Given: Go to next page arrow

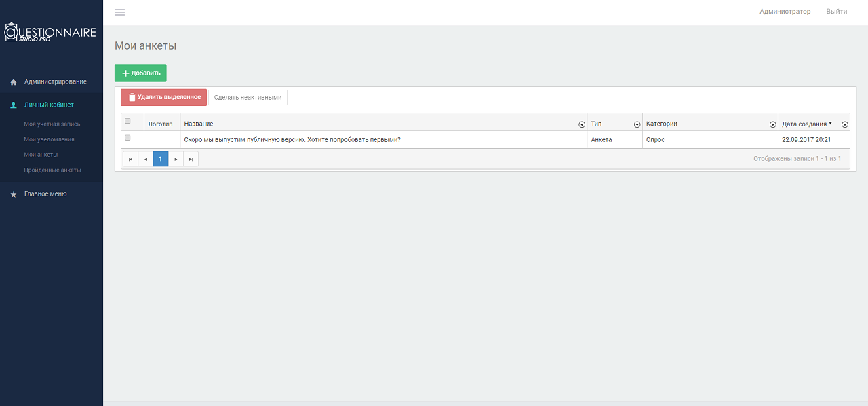Looking at the screenshot, I should point(176,159).
